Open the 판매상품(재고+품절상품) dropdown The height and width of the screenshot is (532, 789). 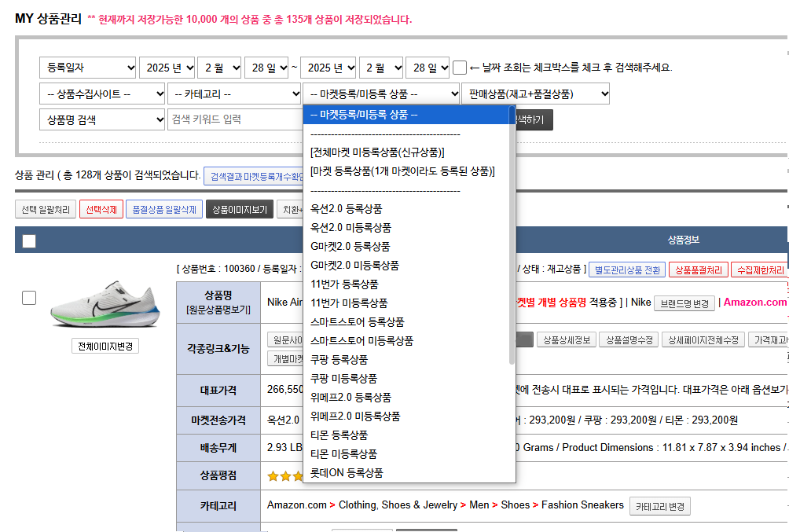point(537,94)
